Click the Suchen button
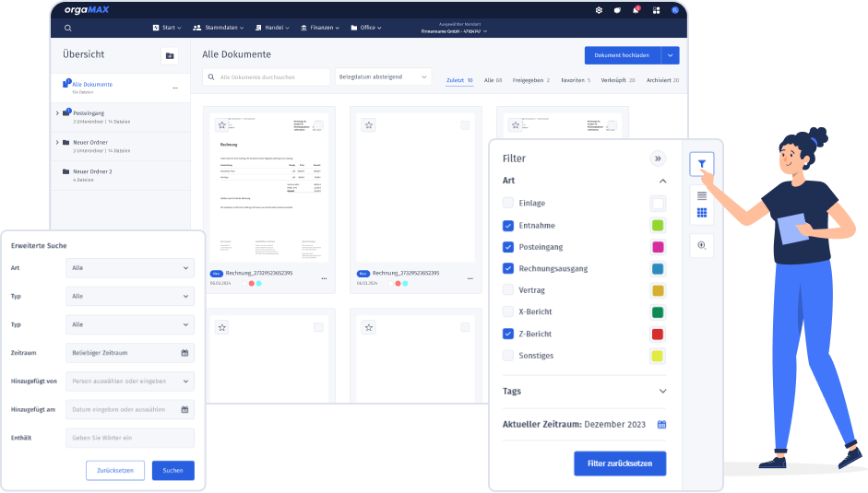 point(172,470)
